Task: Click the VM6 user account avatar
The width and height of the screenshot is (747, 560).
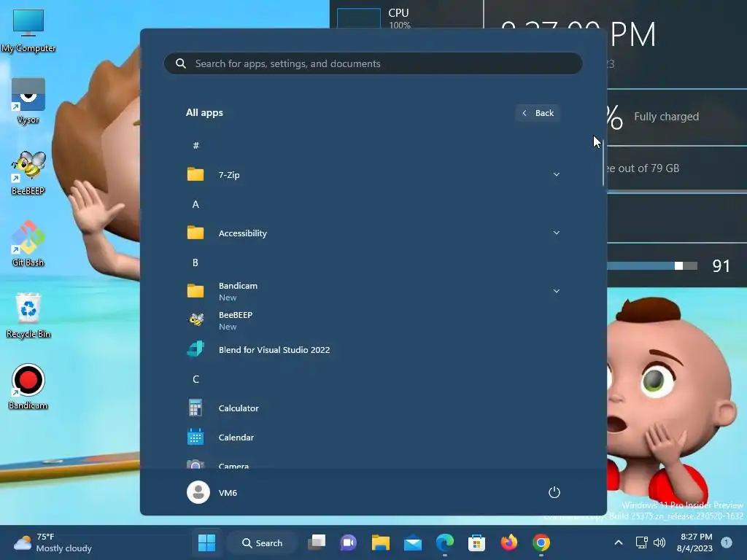Action: coord(198,492)
